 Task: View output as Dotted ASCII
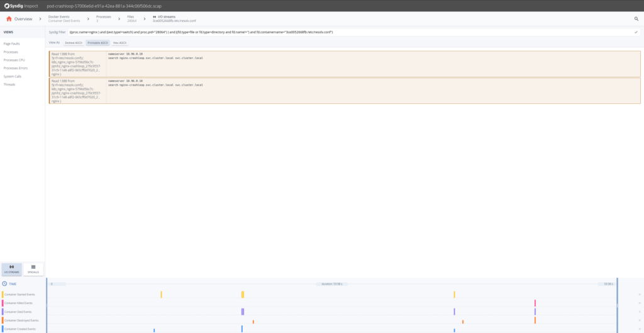(x=74, y=42)
